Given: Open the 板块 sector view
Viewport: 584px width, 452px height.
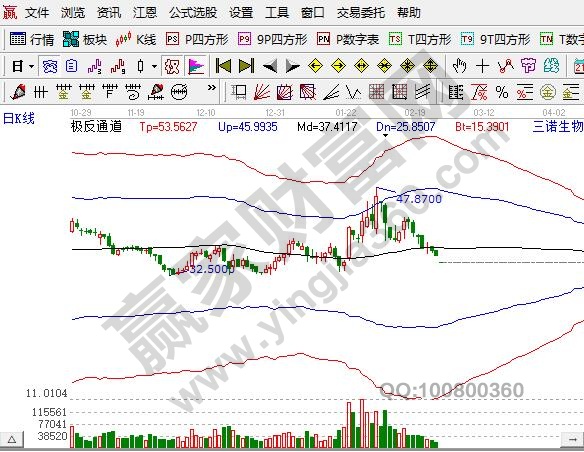Looking at the screenshot, I should 85,39.
